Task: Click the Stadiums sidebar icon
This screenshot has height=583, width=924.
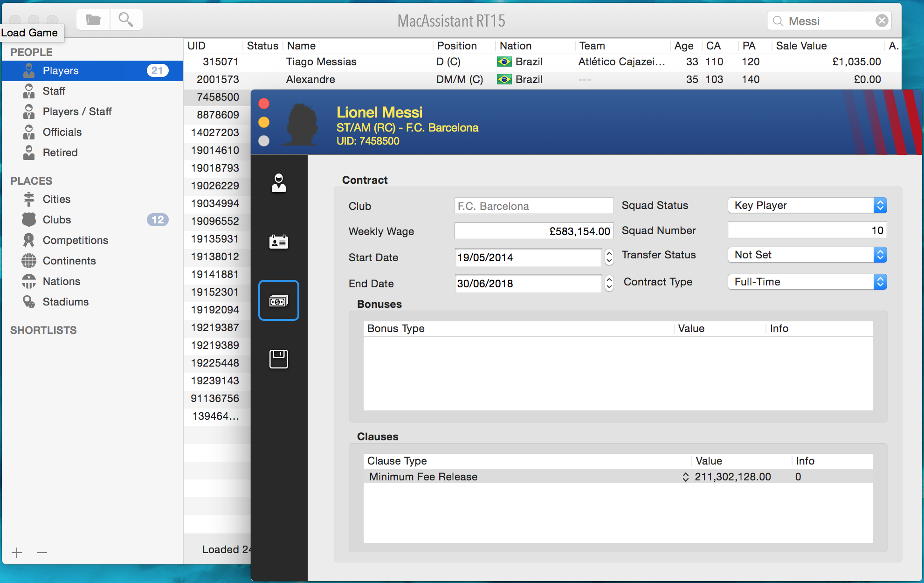Action: (x=29, y=302)
